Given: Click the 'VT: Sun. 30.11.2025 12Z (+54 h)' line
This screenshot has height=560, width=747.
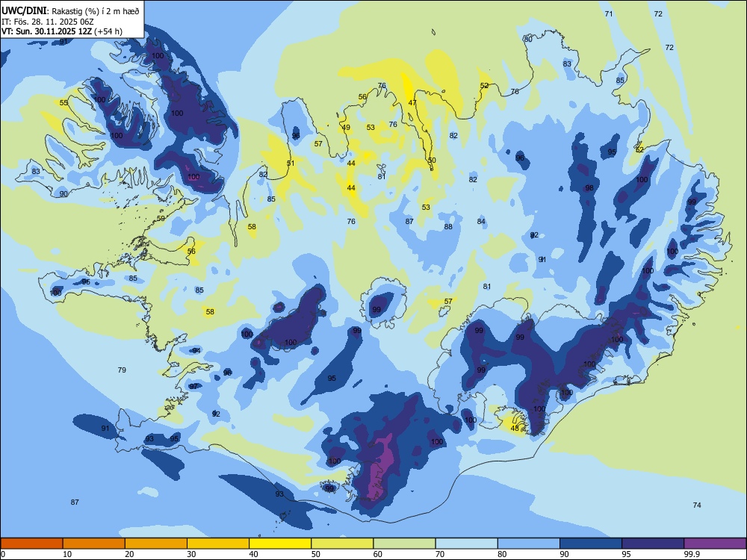Looking at the screenshot, I should (x=62, y=31).
